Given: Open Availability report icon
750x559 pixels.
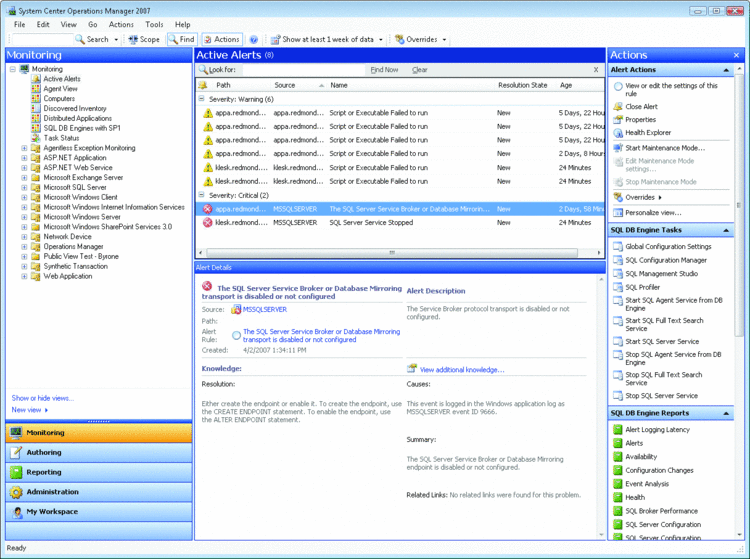Looking at the screenshot, I should (618, 457).
